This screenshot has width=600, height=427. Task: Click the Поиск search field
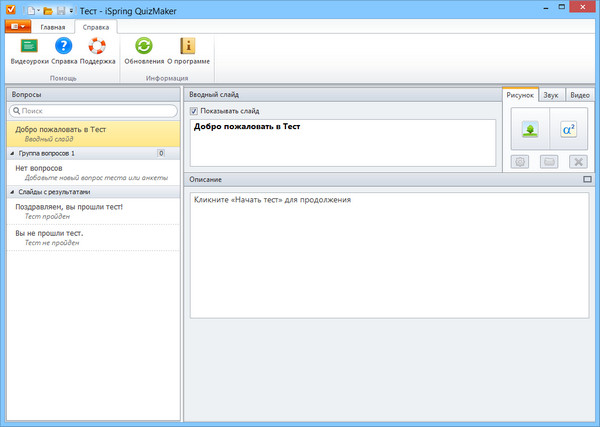pos(93,111)
